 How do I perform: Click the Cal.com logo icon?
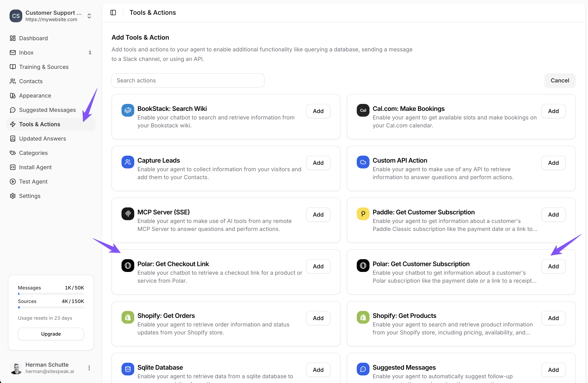(363, 110)
